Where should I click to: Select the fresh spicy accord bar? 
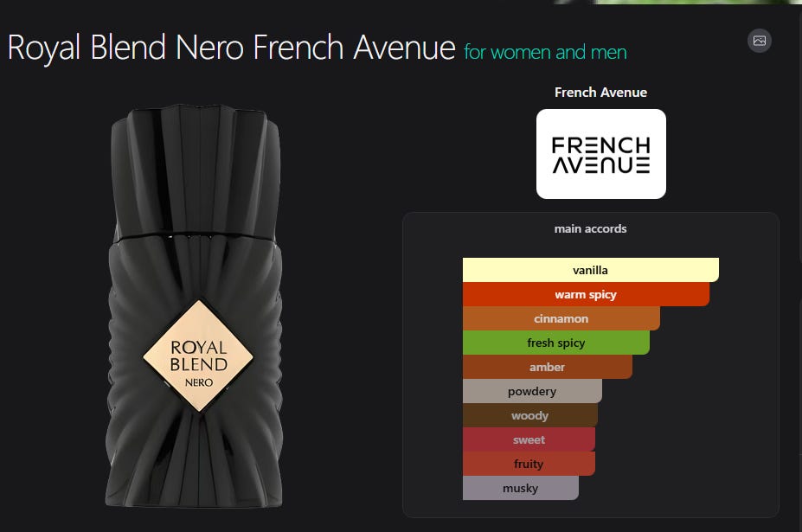(556, 343)
